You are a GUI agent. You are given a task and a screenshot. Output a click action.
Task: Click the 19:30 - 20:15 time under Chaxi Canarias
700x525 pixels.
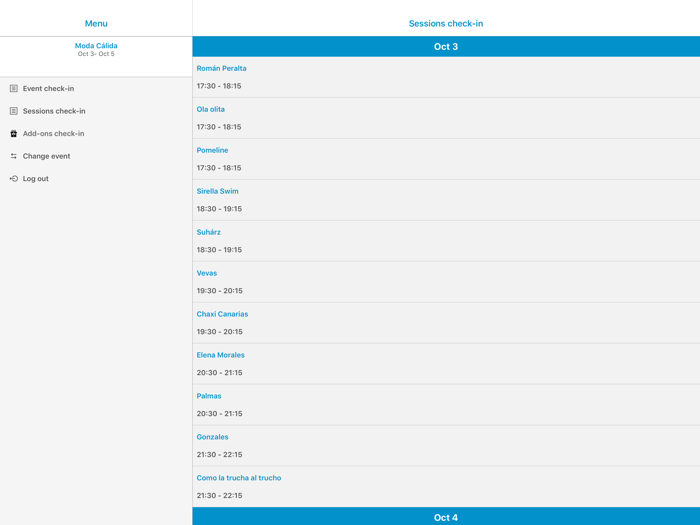click(x=220, y=332)
